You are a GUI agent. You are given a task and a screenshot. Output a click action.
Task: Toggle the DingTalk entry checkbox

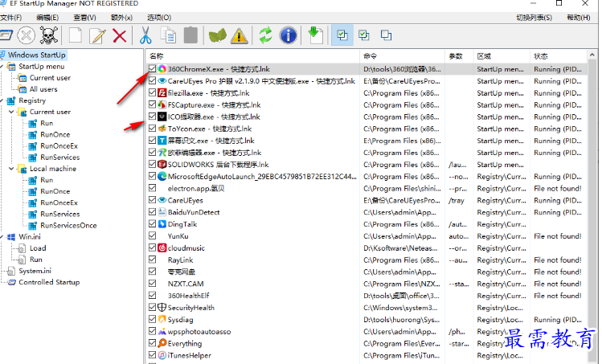(153, 224)
